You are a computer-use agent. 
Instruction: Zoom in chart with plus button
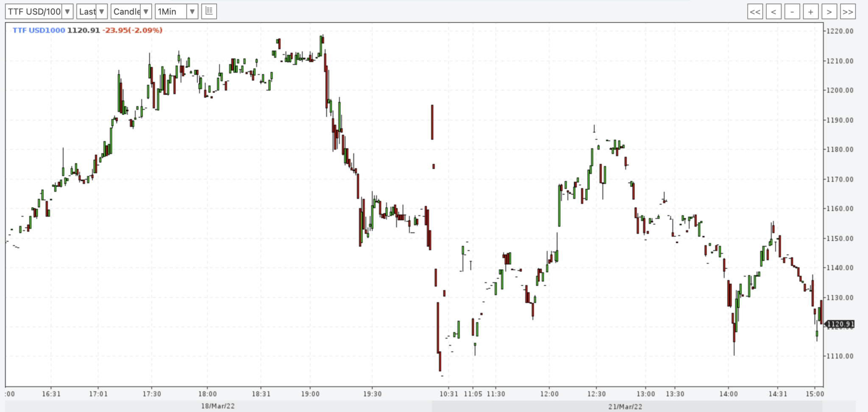[x=811, y=11]
